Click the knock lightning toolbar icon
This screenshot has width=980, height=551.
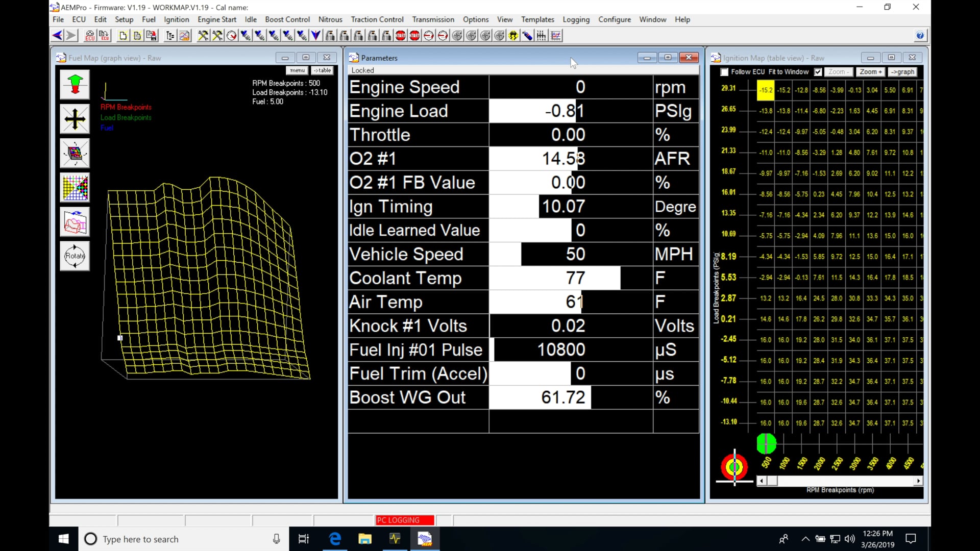click(513, 35)
